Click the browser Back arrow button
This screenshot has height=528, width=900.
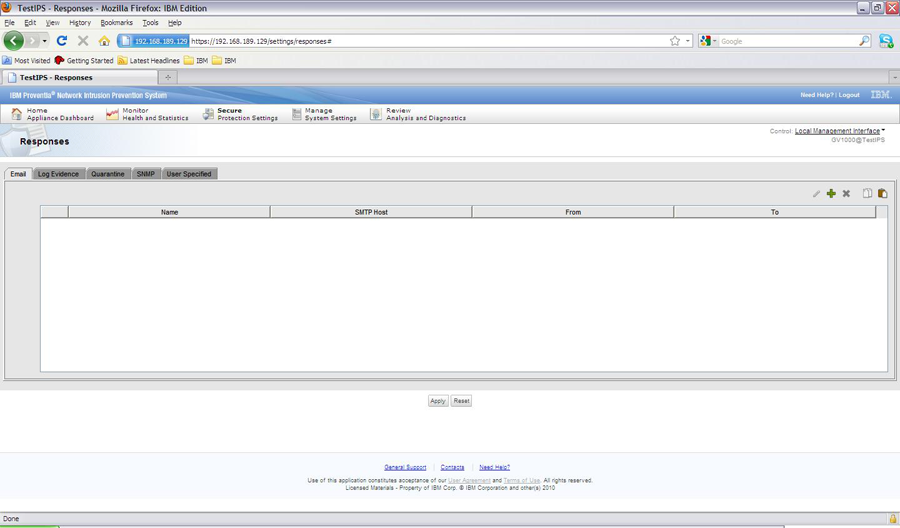point(14,41)
